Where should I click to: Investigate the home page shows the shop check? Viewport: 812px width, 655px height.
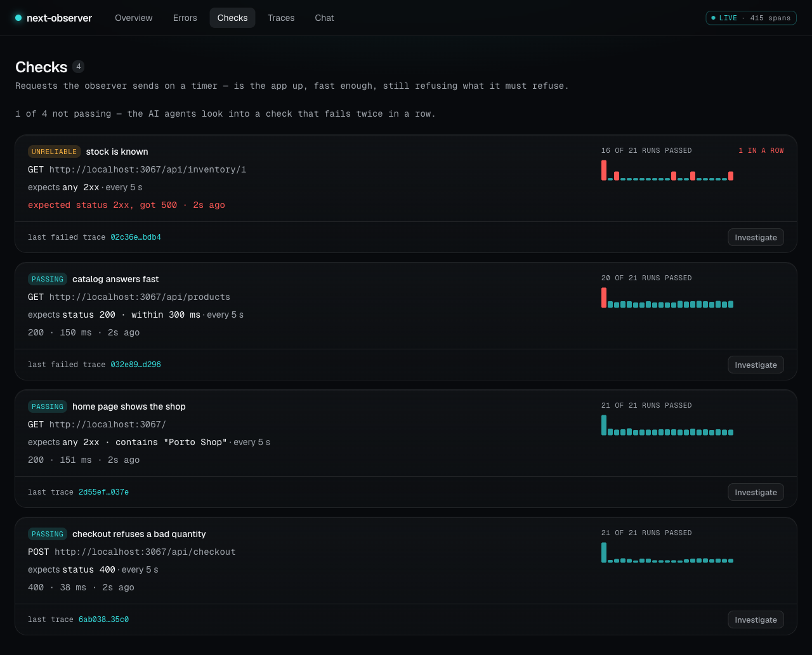[756, 492]
